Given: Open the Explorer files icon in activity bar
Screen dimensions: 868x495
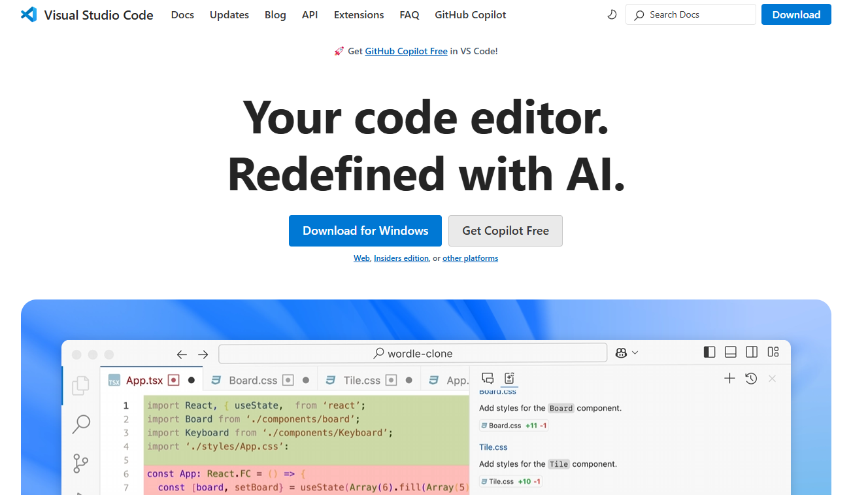Looking at the screenshot, I should (80, 386).
